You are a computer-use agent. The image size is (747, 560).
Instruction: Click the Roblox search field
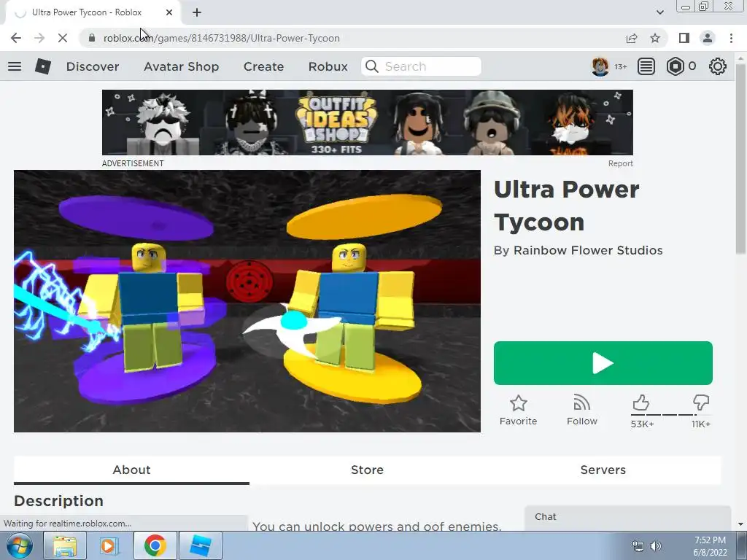point(421,66)
